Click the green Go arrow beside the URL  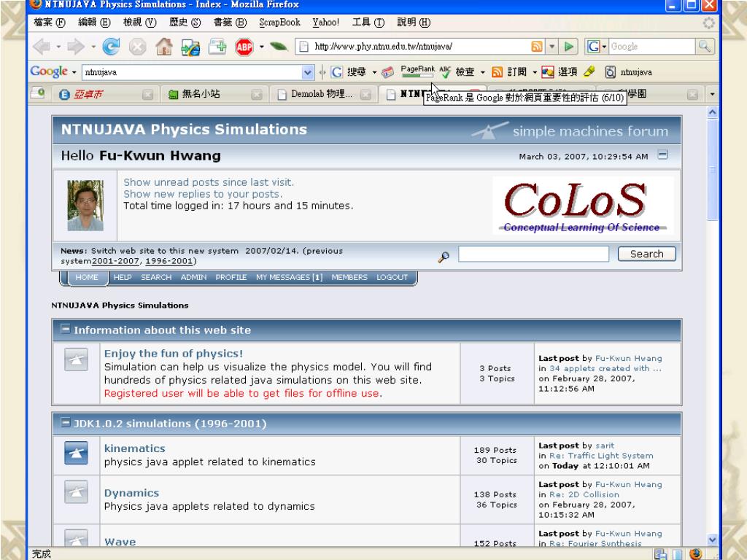tap(568, 46)
